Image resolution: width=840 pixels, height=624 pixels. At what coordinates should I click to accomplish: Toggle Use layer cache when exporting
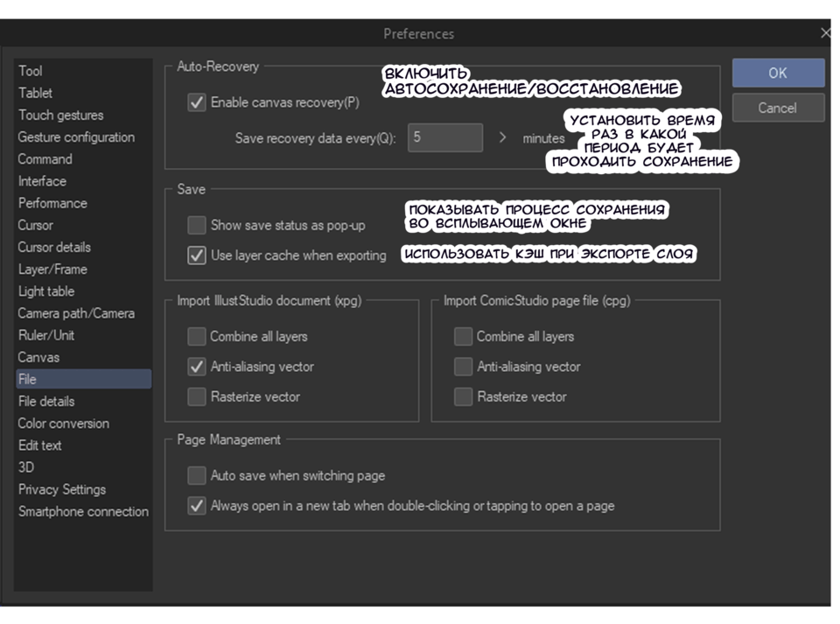pyautogui.click(x=197, y=256)
